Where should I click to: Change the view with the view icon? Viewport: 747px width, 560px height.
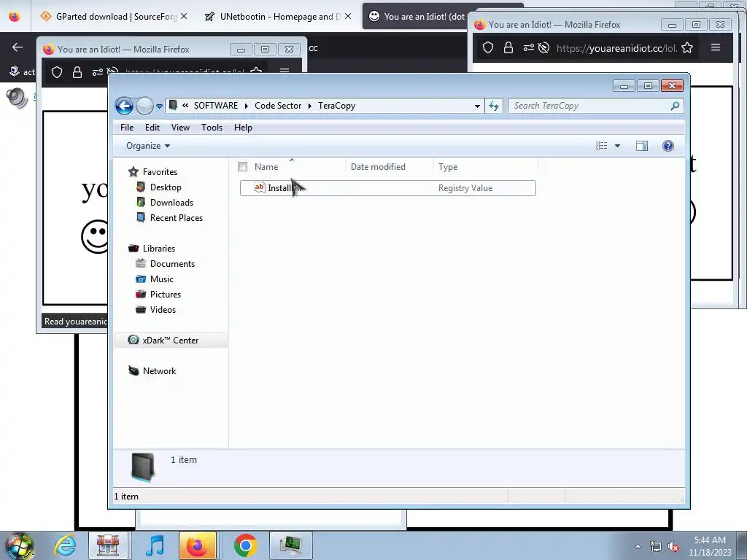pos(601,146)
